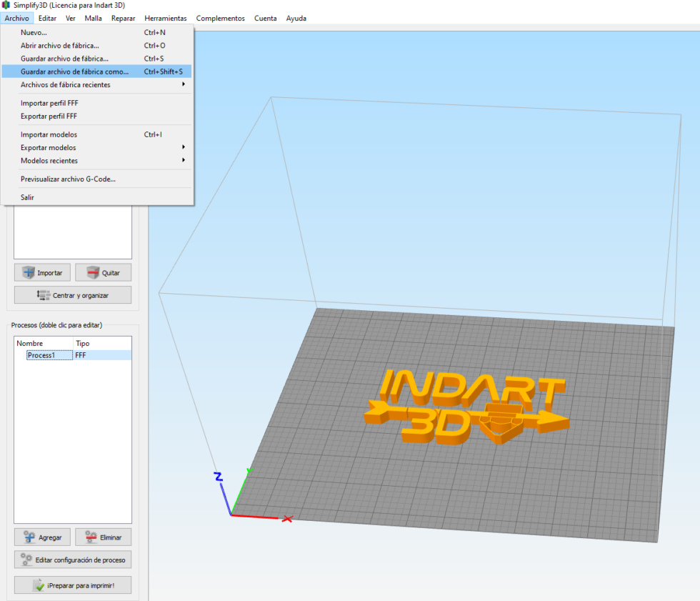Open the Ver menu

point(71,19)
